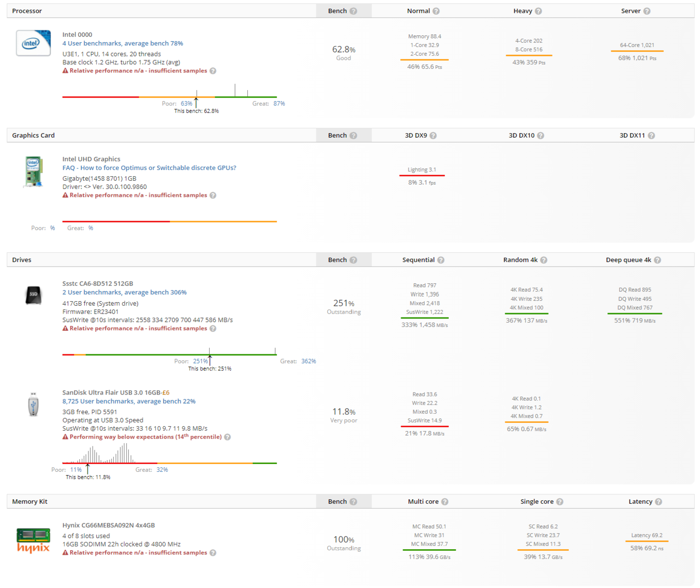This screenshot has width=700, height=588.
Task: Open '8,725 User benchmarks, average bench 22%' link
Action: click(129, 401)
